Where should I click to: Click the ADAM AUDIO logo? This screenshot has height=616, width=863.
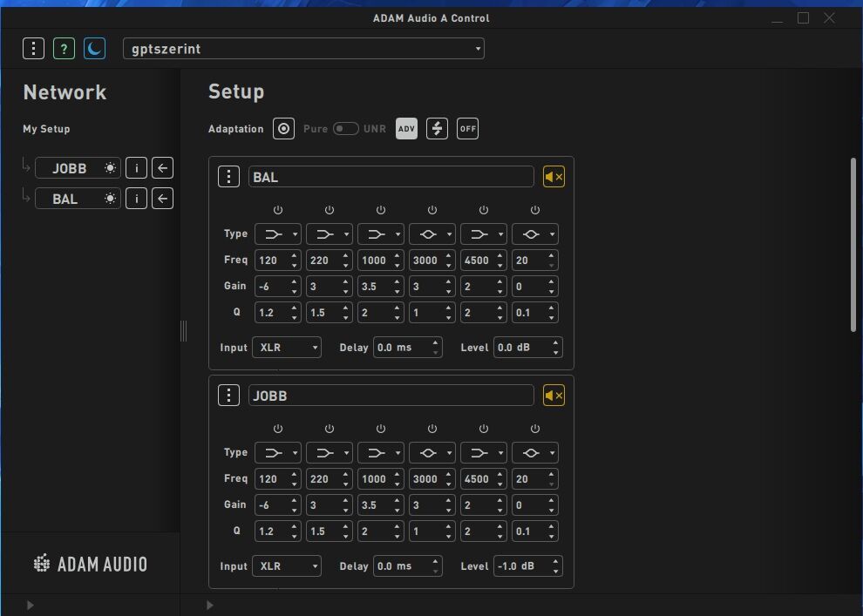91,564
